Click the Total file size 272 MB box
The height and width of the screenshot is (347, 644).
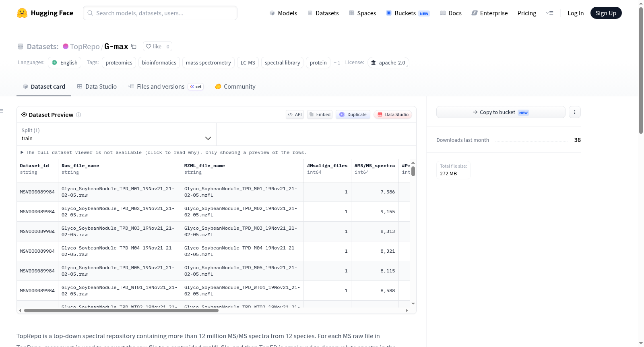pos(454,170)
